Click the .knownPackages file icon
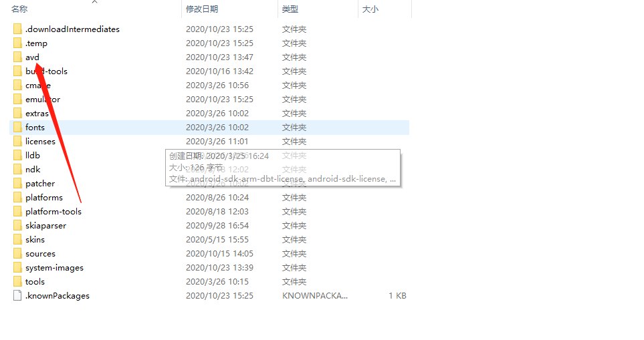This screenshot has width=644, height=340. [x=17, y=296]
